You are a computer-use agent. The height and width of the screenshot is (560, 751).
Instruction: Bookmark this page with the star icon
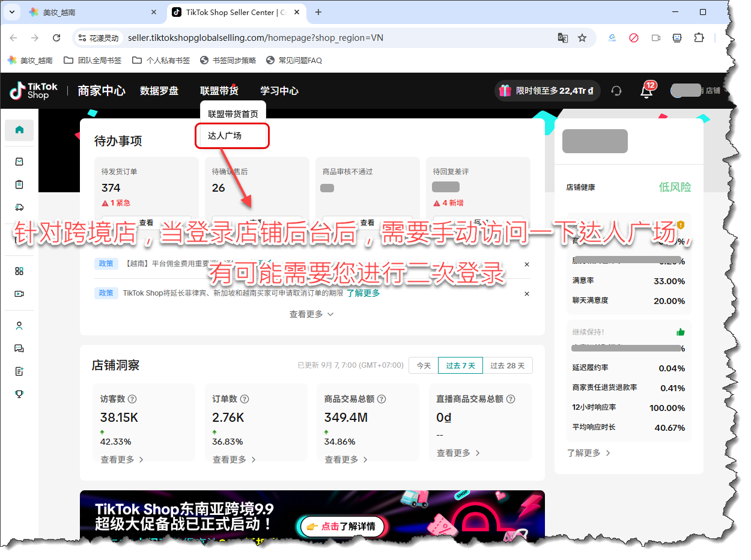pos(582,38)
